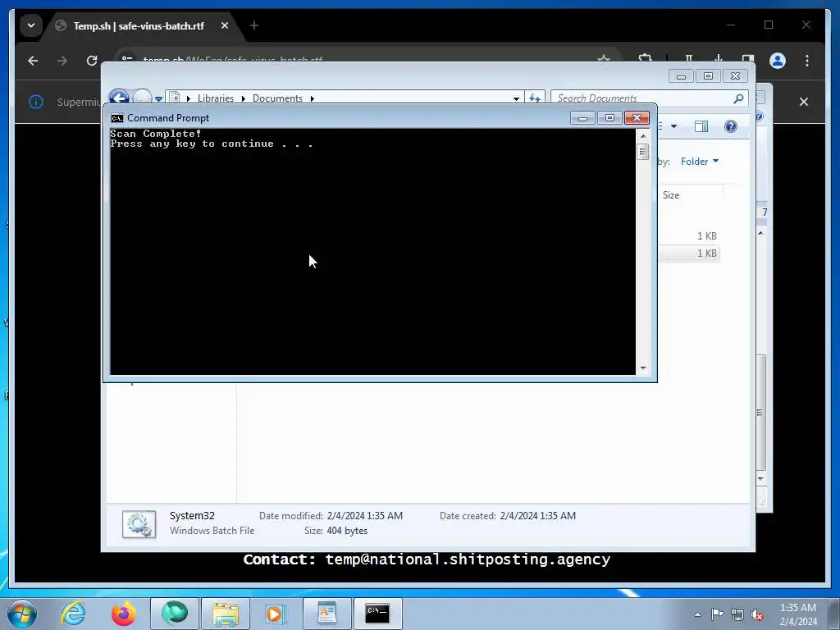
Task: Reload the browser page
Action: point(92,61)
